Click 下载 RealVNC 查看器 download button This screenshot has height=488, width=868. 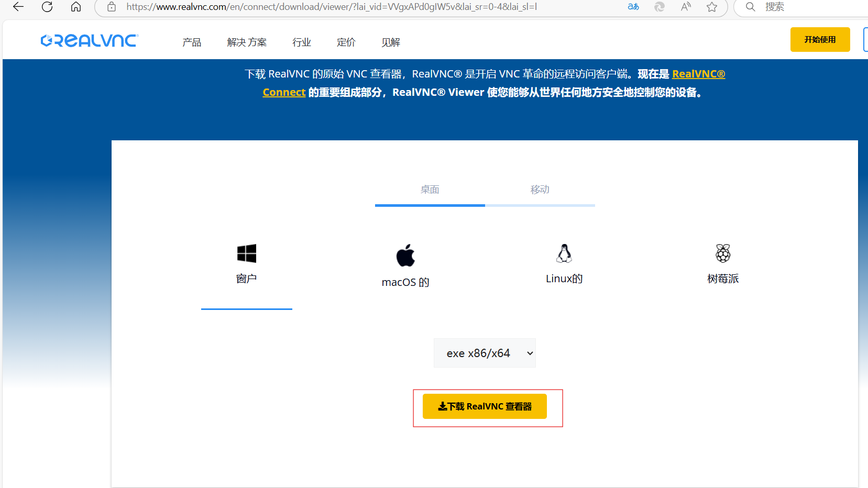(x=485, y=406)
